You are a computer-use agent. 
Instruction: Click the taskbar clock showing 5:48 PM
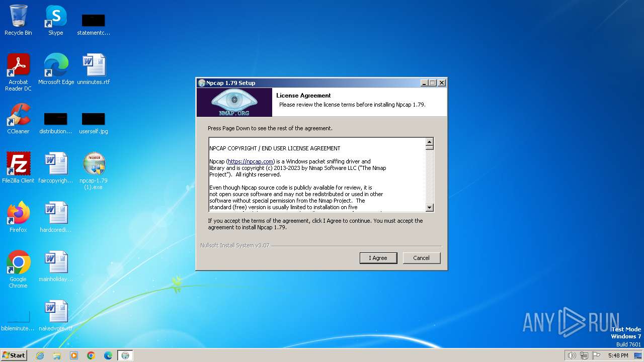[618, 355]
